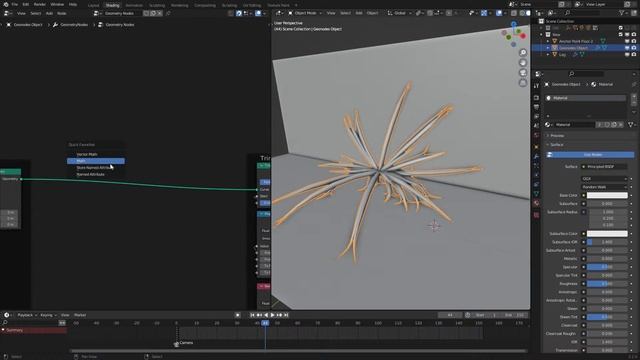Toggle show gizmos button in viewport header
The height and width of the screenshot is (360, 640).
484,13
